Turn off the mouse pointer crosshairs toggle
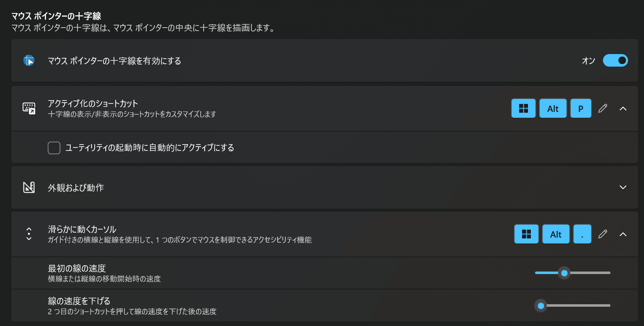This screenshot has width=644, height=326. (615, 61)
